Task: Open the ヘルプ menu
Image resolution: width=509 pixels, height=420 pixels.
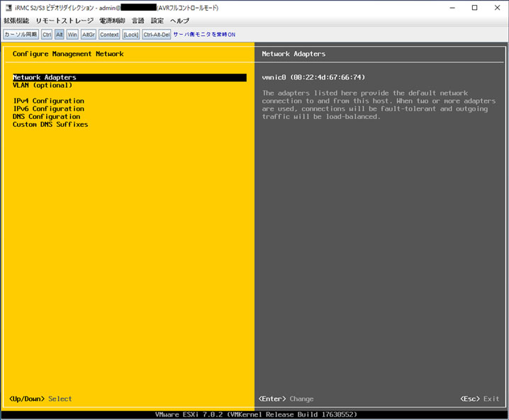Action: 179,21
